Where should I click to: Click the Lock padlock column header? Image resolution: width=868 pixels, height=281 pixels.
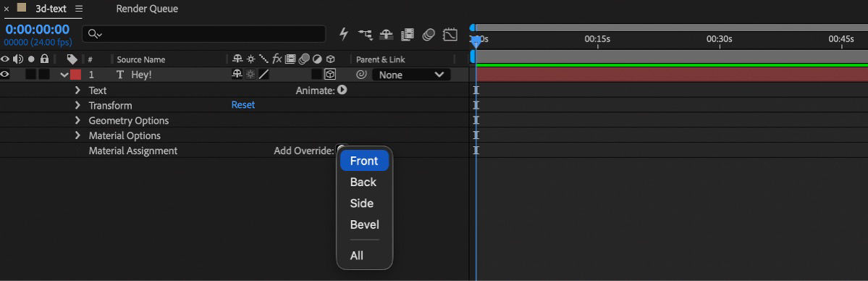tap(44, 59)
